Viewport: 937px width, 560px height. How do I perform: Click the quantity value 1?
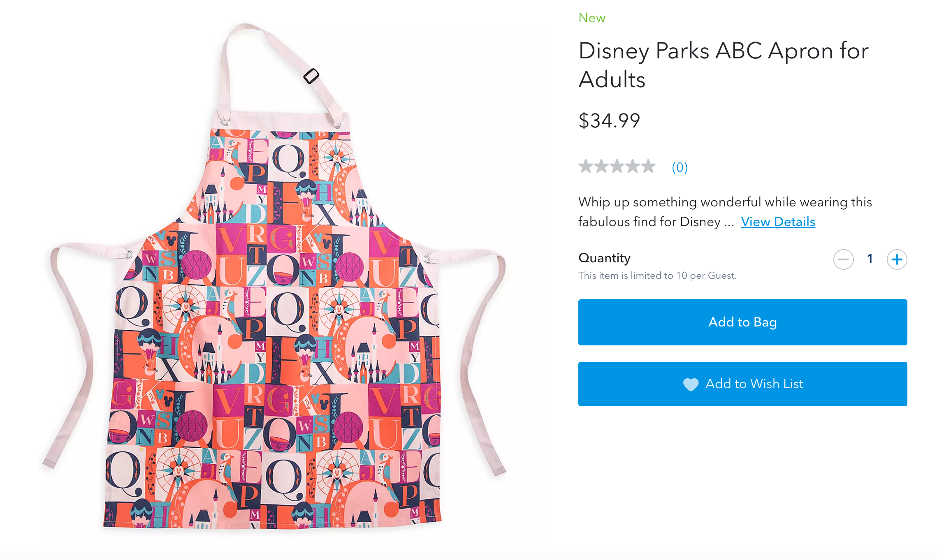point(870,259)
